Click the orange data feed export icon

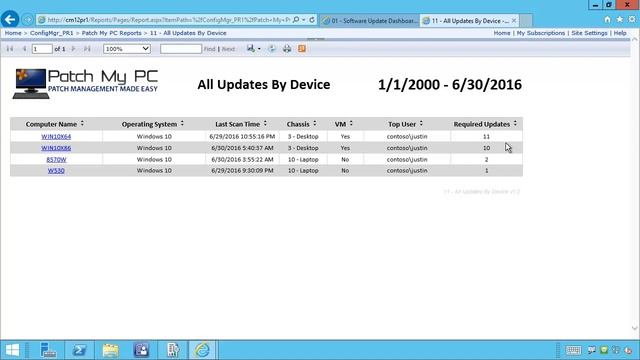[x=302, y=49]
